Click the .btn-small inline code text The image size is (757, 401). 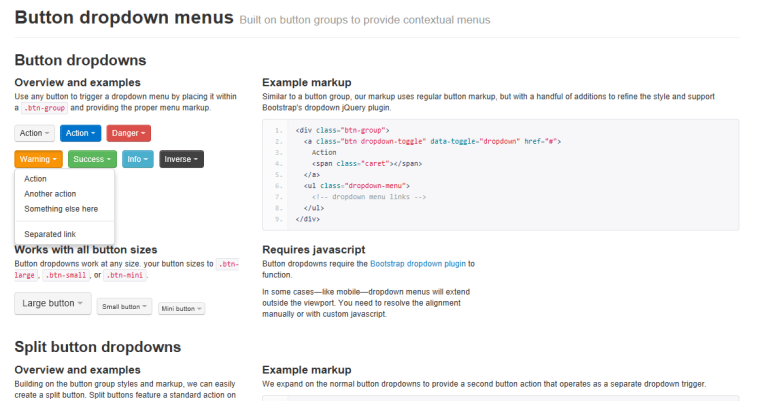pos(66,276)
